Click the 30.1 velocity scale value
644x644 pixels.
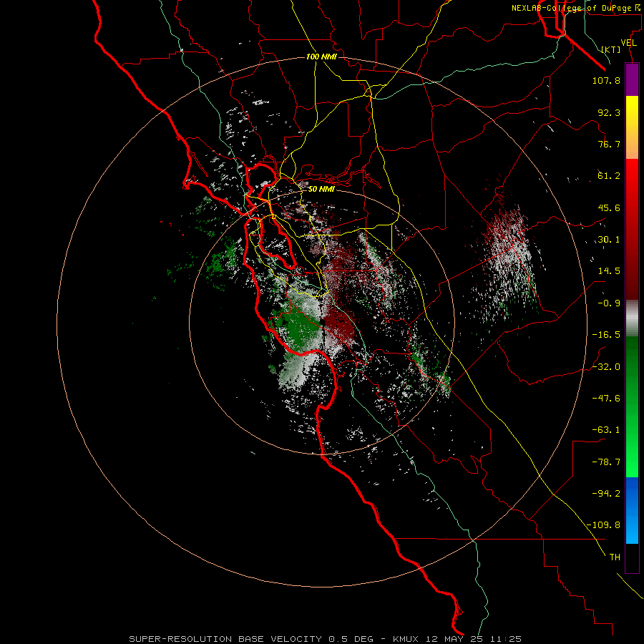click(x=609, y=240)
